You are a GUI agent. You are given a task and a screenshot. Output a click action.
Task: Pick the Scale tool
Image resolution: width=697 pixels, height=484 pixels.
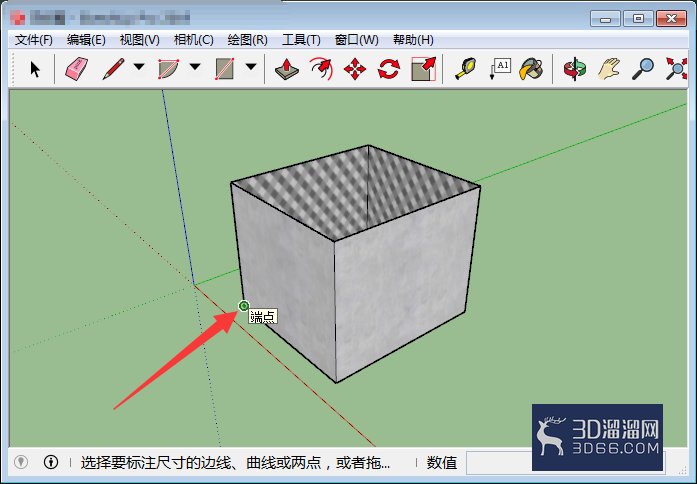point(423,69)
